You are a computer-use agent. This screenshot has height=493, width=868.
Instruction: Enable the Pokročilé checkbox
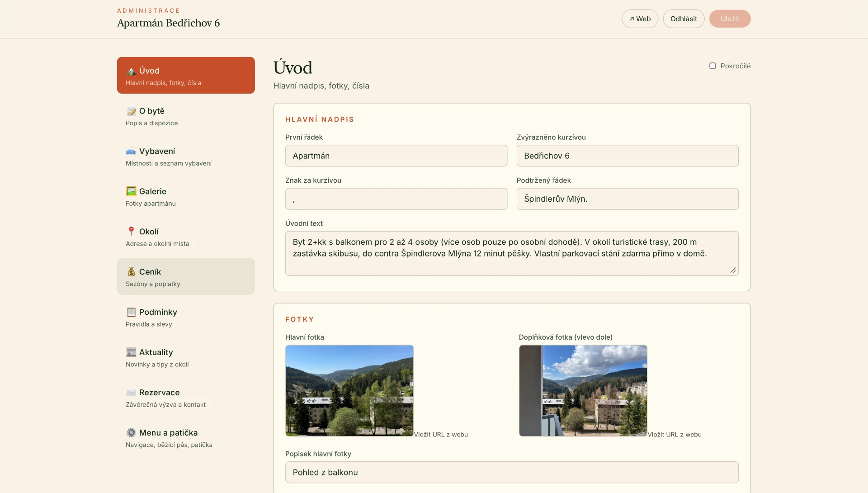[712, 66]
